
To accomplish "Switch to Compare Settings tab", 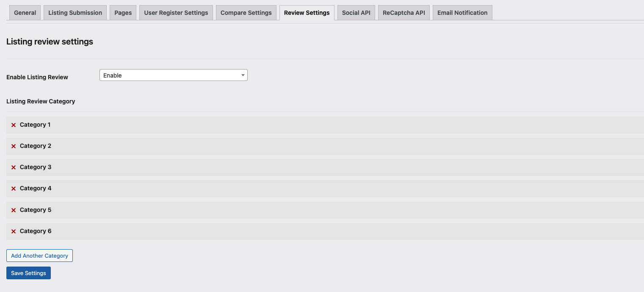I will pos(246,13).
